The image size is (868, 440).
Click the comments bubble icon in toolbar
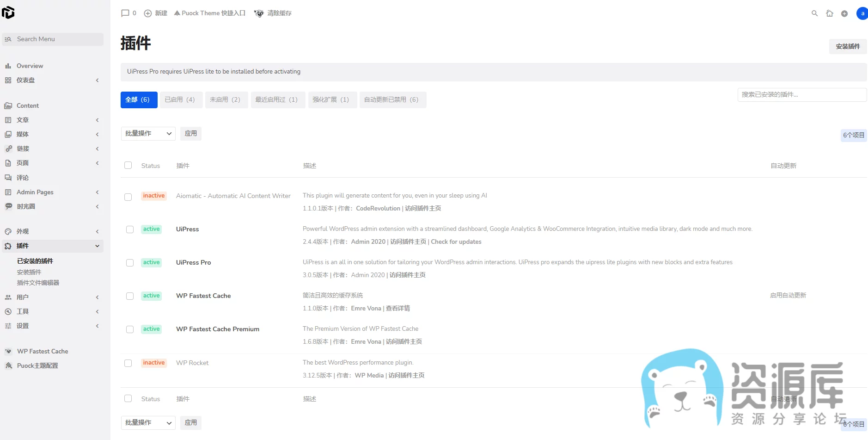coord(125,13)
